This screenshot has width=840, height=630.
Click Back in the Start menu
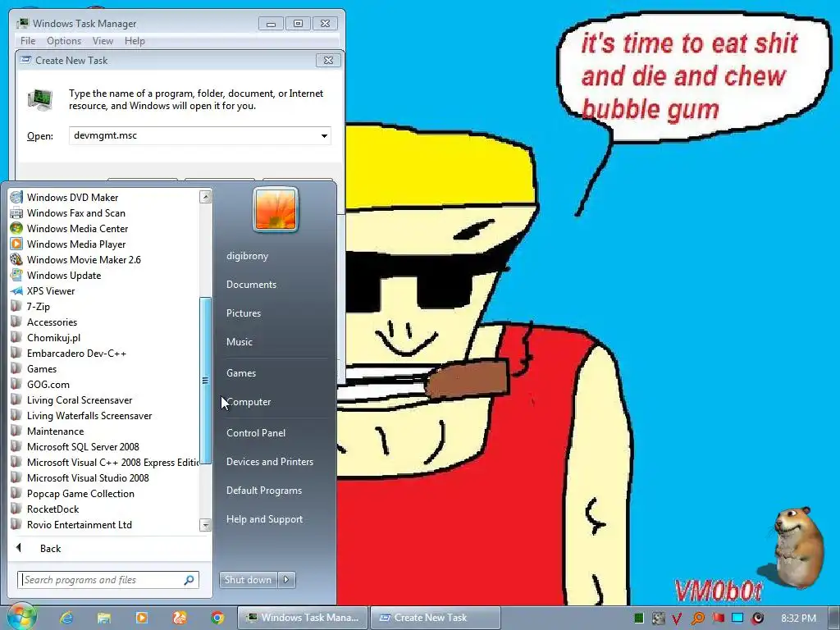coord(50,548)
